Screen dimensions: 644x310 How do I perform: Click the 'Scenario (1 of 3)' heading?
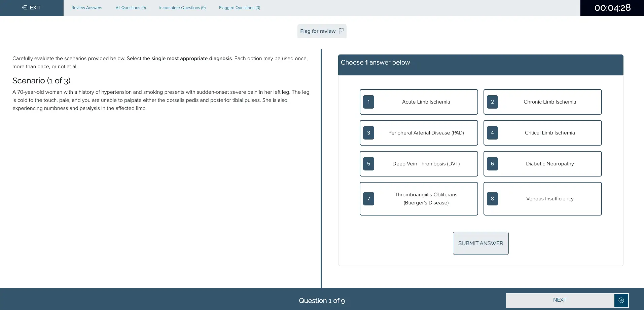(41, 81)
